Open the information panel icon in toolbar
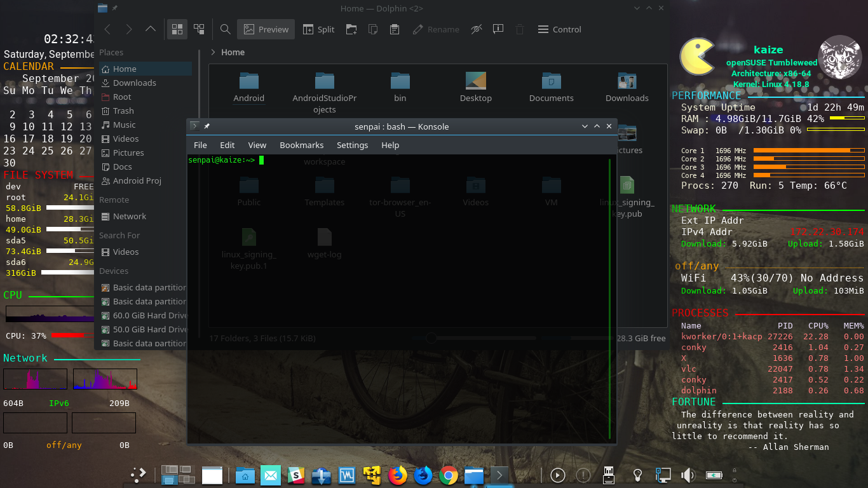The width and height of the screenshot is (868, 488). pyautogui.click(x=498, y=29)
